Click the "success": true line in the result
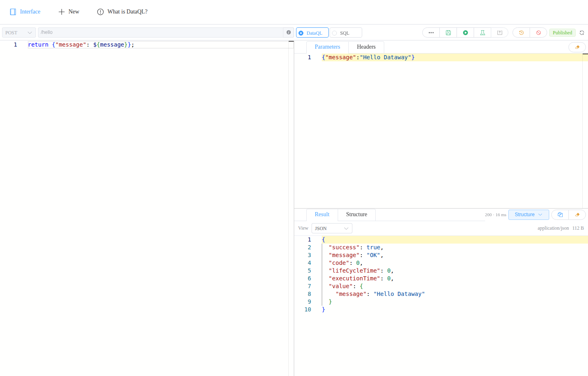The image size is (588, 376). 356,248
